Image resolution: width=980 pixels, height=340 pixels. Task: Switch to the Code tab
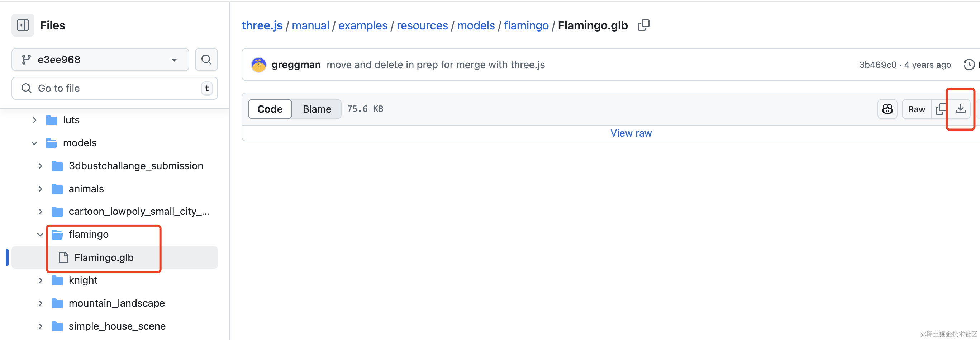[x=270, y=109]
